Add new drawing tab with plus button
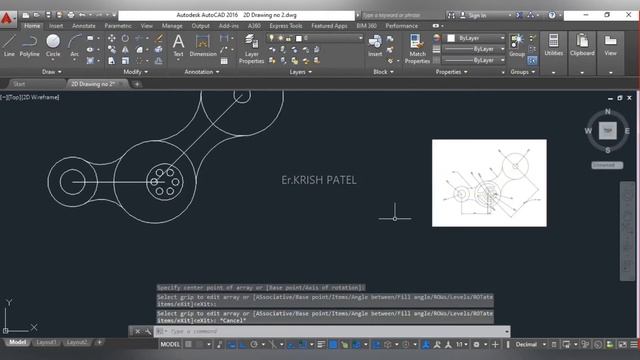 point(137,84)
